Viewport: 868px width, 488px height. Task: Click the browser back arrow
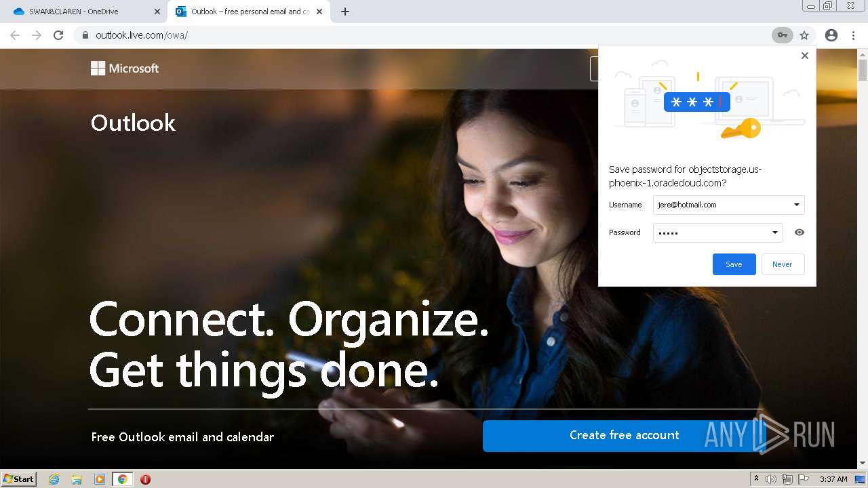tap(15, 35)
